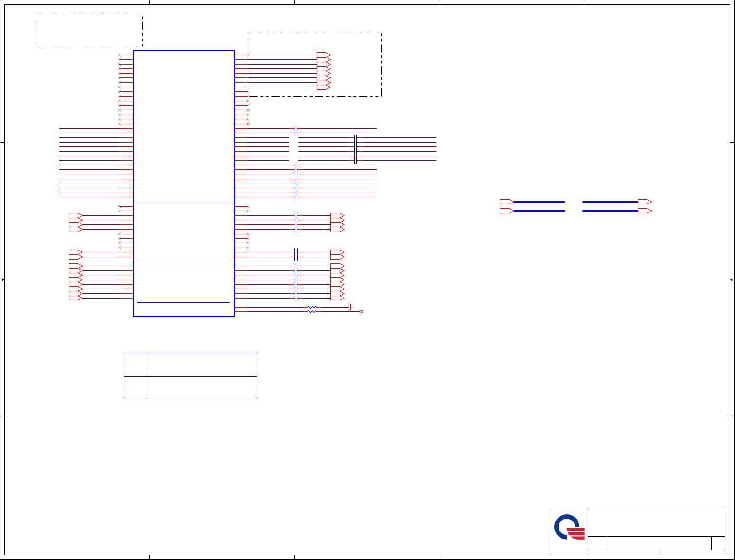
Task: Click the blue and red company logo
Action: tap(569, 527)
